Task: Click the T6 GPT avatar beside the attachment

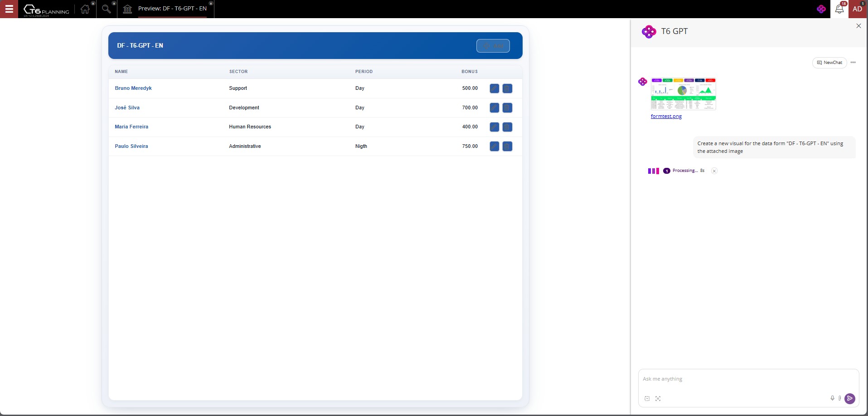Action: (642, 82)
